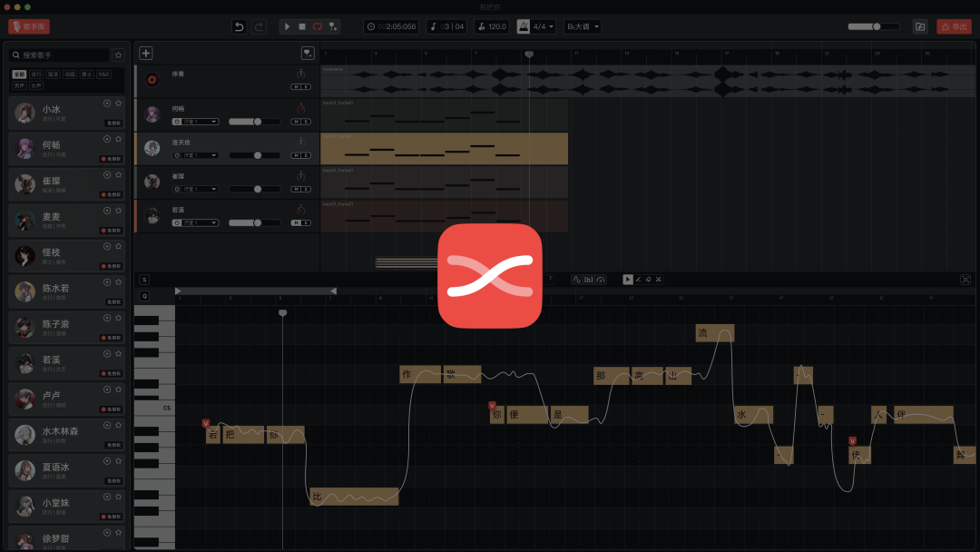This screenshot has width=980, height=552.
Task: Open the 歌手库 singer library button
Action: pyautogui.click(x=29, y=26)
